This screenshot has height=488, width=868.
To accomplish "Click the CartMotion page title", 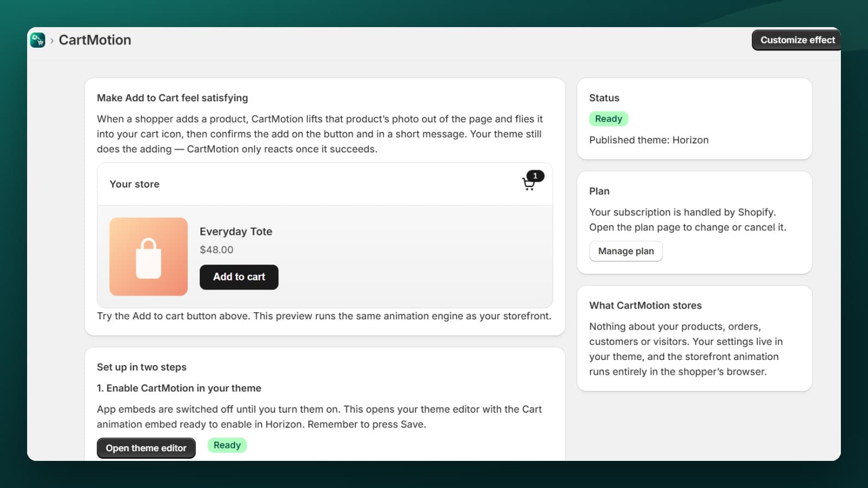I will (95, 40).
